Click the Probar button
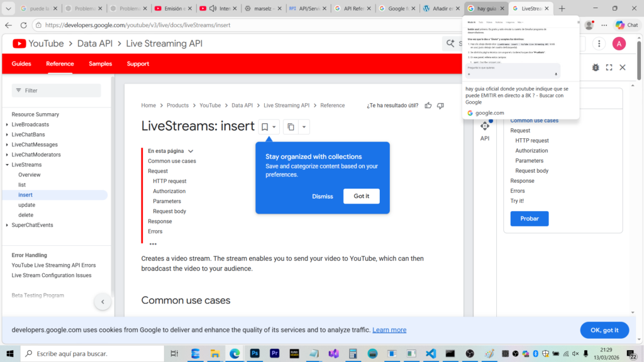 click(x=529, y=219)
